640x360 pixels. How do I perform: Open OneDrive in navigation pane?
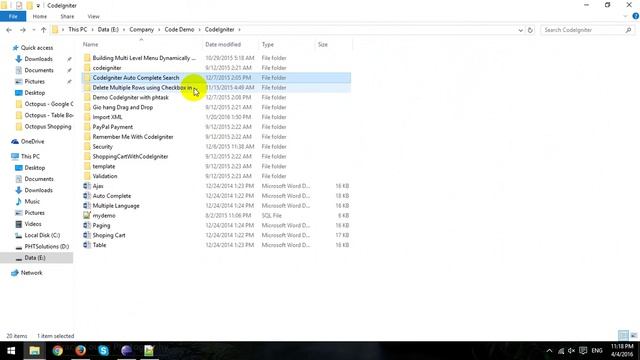[32, 142]
